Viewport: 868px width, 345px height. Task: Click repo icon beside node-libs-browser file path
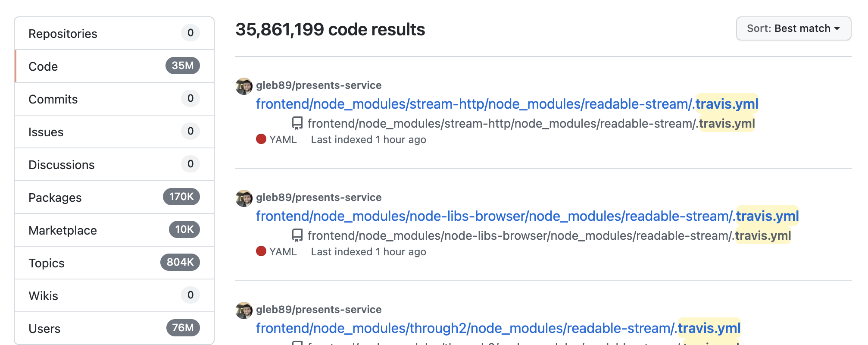pos(297,235)
